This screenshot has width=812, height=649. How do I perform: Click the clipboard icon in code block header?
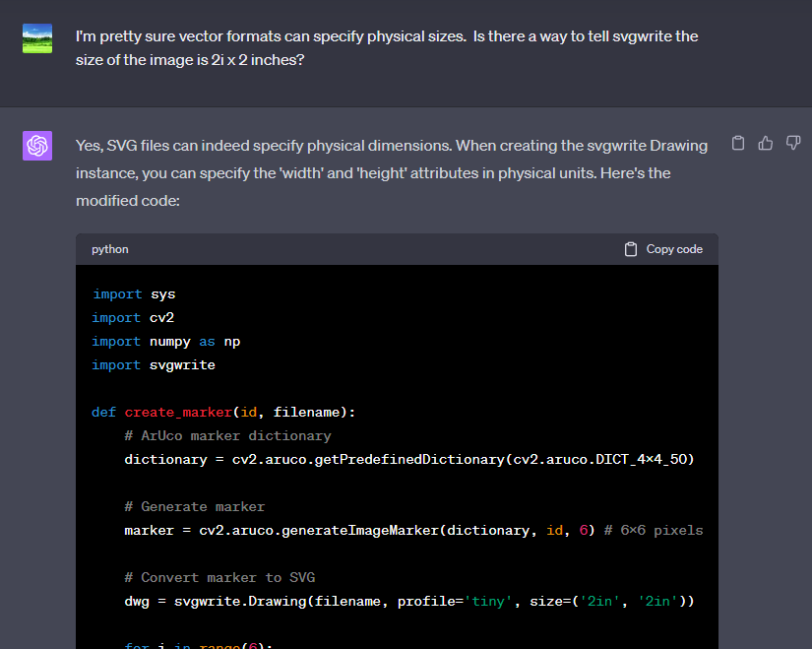click(631, 249)
